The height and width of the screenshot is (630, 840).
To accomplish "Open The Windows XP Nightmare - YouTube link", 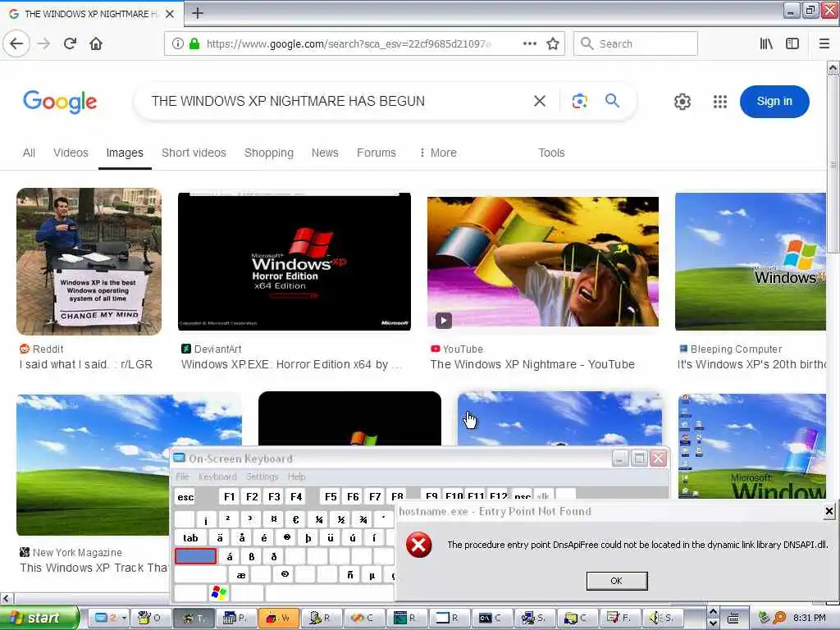I will 532,364.
